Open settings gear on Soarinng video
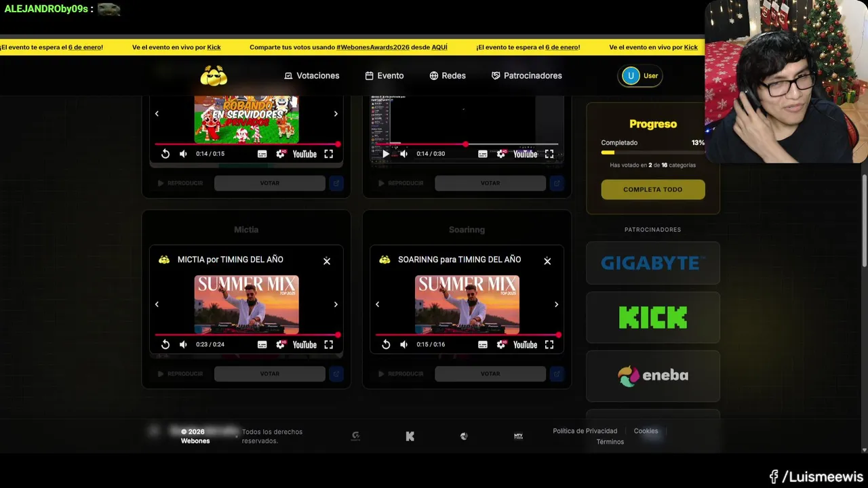The width and height of the screenshot is (868, 488). click(501, 344)
